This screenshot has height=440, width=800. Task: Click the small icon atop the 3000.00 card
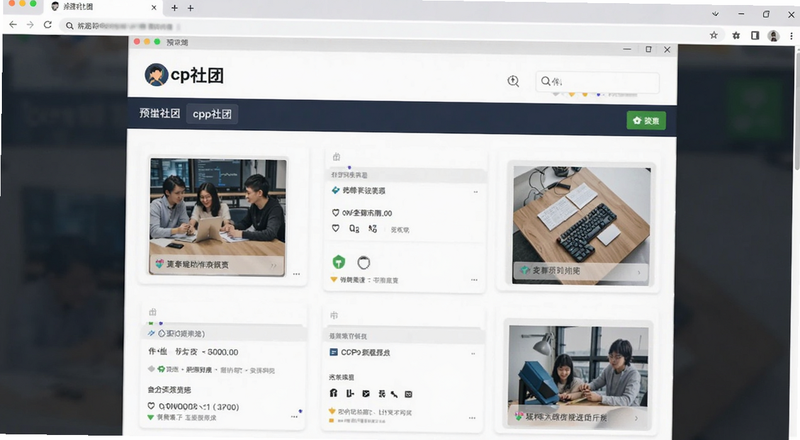153,312
